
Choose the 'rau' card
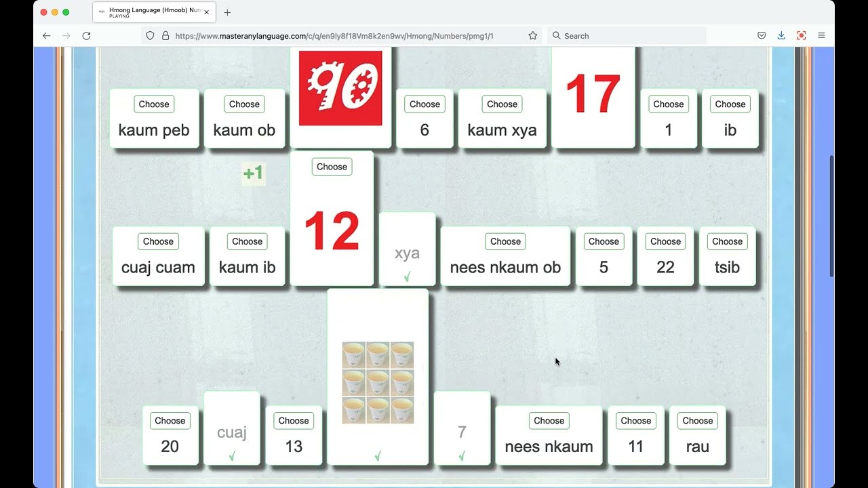[697, 421]
